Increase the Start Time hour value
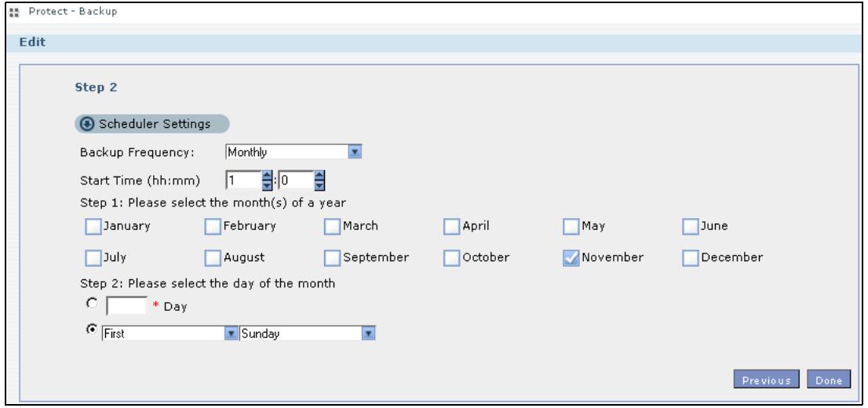868x408 pixels. pyautogui.click(x=268, y=176)
